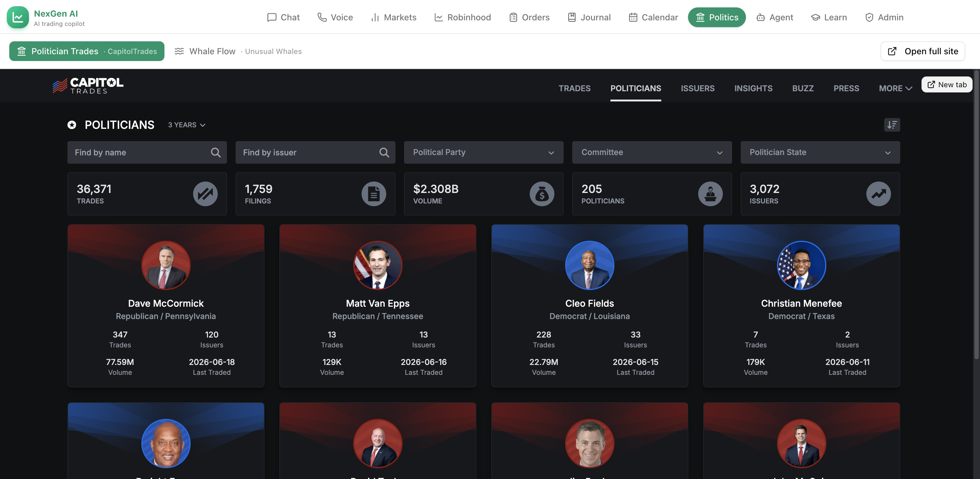Go to the Markets tab
This screenshot has width=980, height=479.
coord(393,17)
